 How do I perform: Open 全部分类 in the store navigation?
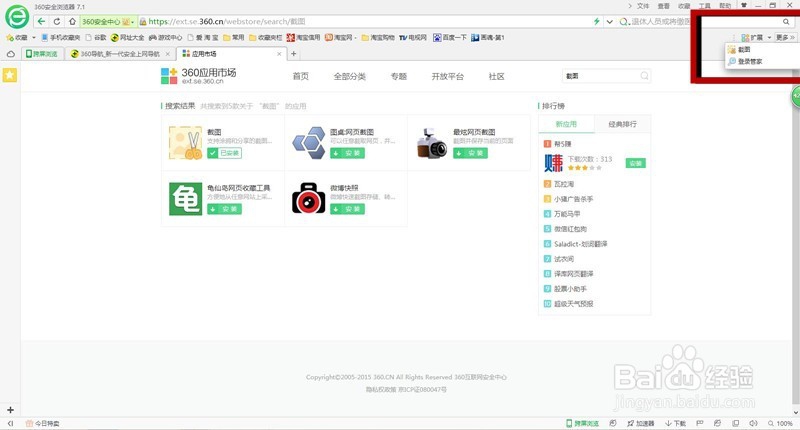[x=349, y=76]
